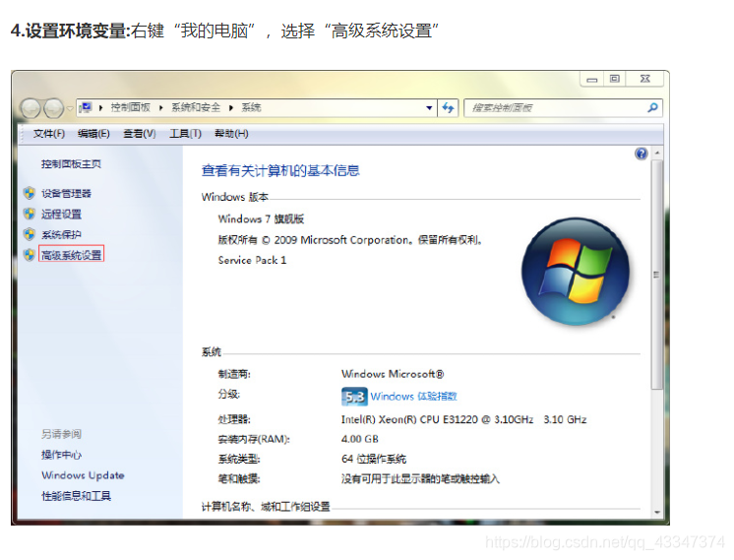Click the search magnifier icon

pos(652,108)
